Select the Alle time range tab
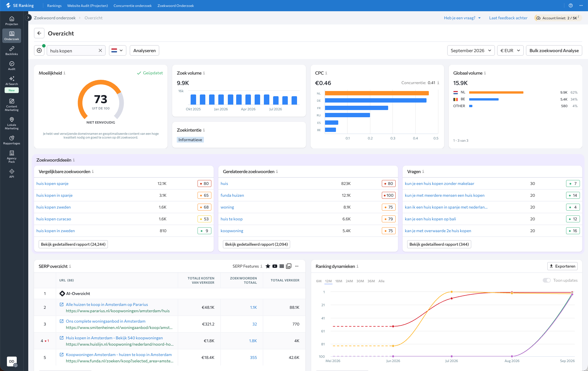This screenshot has width=588, height=371. [381, 281]
